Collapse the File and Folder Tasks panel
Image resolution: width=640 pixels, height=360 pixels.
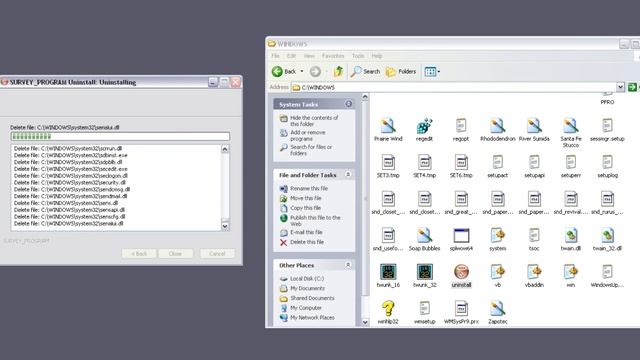tap(348, 175)
